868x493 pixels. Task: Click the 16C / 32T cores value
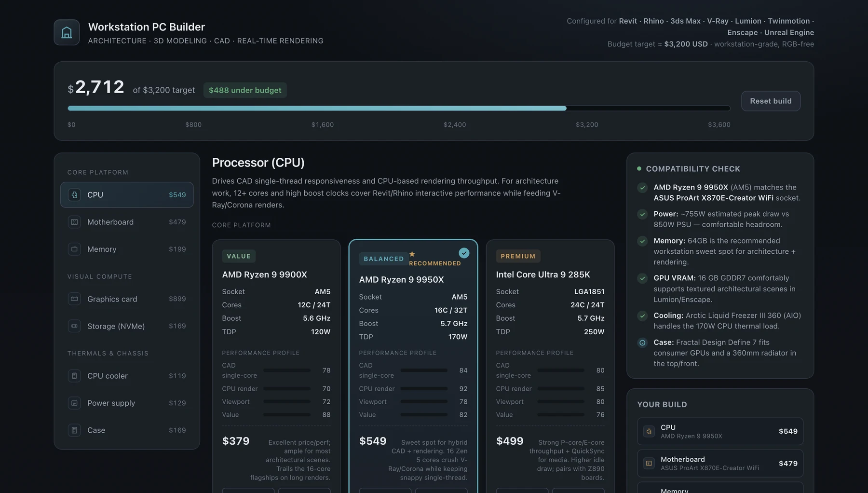451,310
